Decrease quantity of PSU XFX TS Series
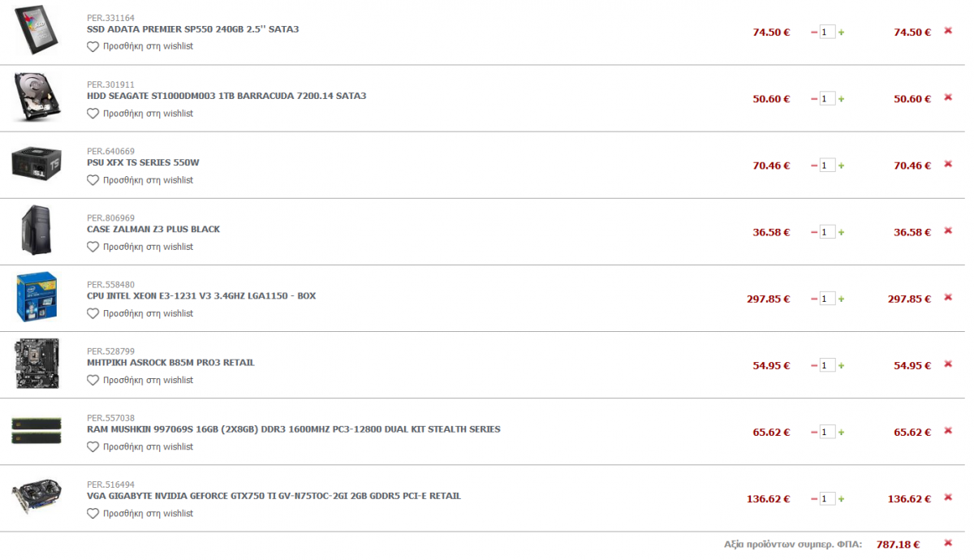974x560 pixels. [x=814, y=166]
